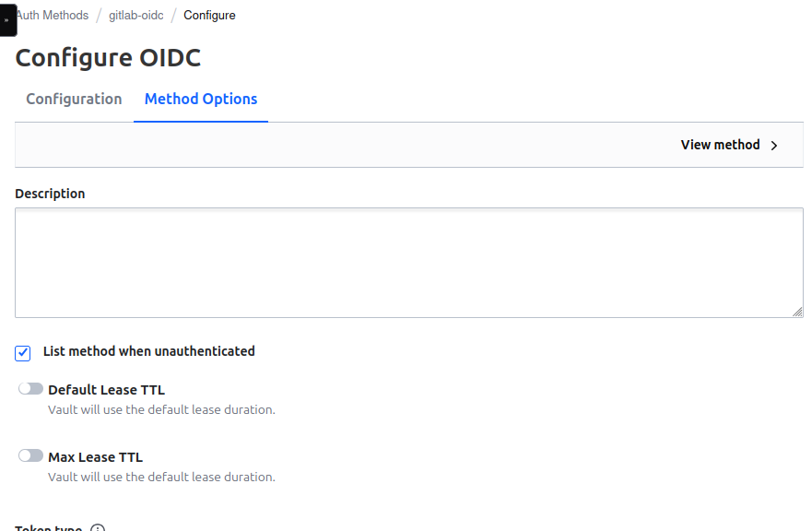Click the Default Lease TTL label text

(106, 390)
